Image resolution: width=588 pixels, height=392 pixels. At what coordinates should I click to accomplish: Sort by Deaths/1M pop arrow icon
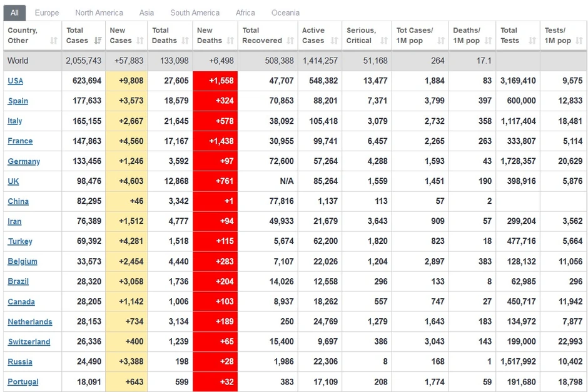pos(489,41)
